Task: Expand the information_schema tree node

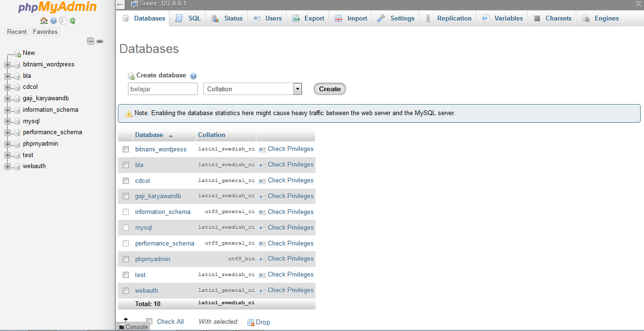Action: (x=7, y=109)
